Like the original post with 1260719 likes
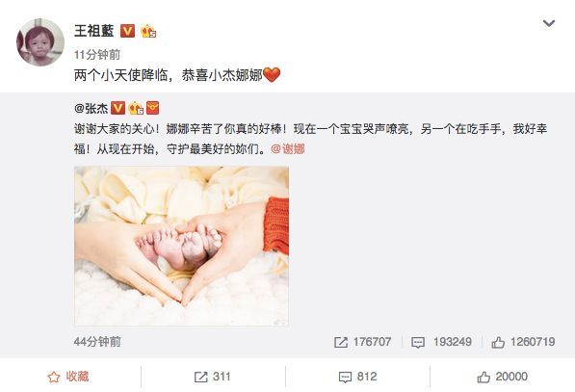This screenshot has width=575, height=392. tap(523, 342)
